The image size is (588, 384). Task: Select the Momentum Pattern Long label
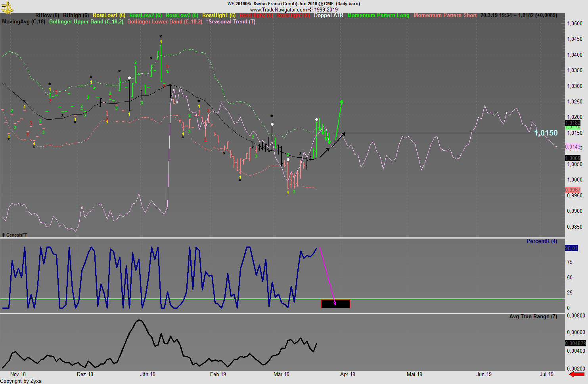(378, 15)
